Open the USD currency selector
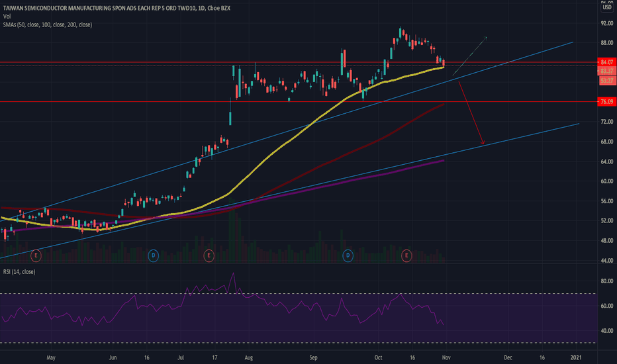The height and width of the screenshot is (364, 617). coord(607,7)
